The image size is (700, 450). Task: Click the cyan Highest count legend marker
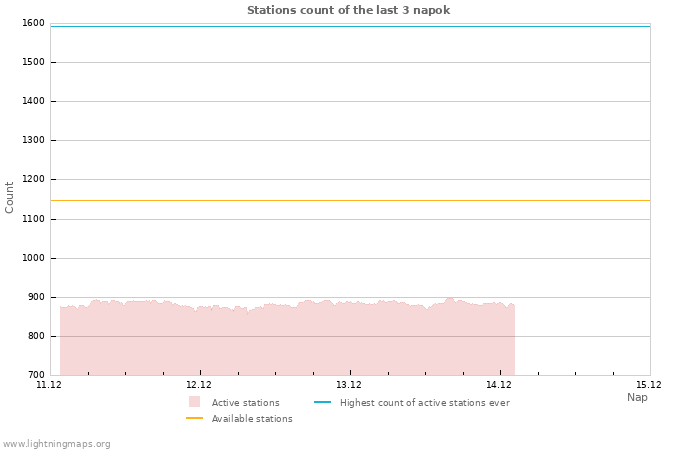322,402
